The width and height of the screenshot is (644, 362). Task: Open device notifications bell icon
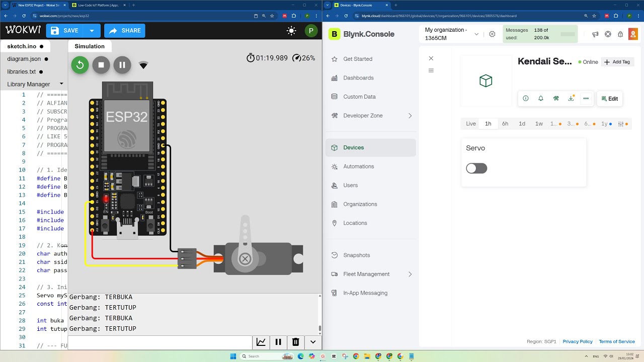541,99
